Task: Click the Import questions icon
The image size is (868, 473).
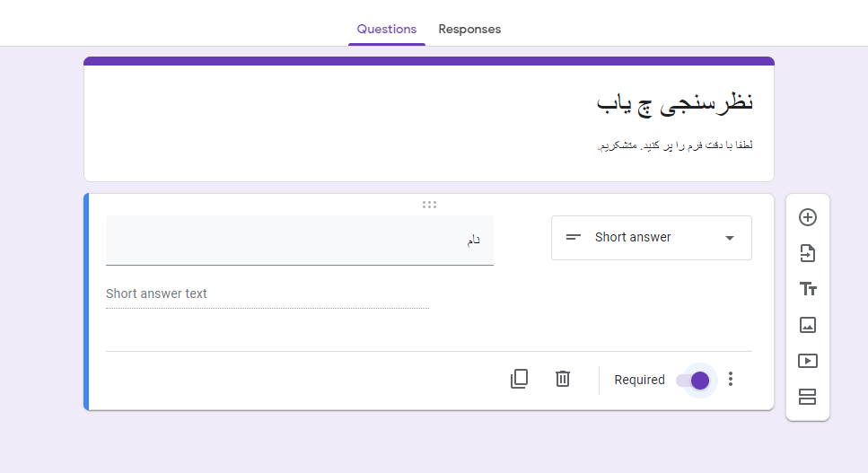Action: [807, 253]
